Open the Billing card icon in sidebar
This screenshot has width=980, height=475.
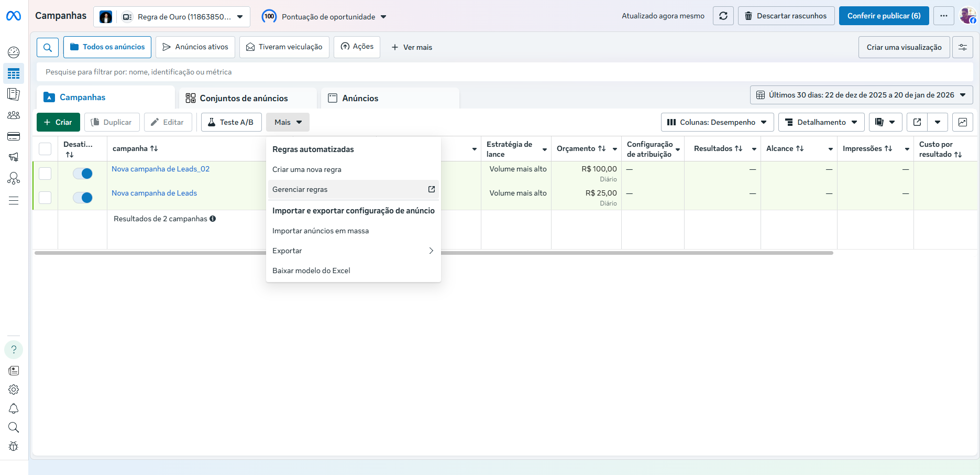[14, 136]
